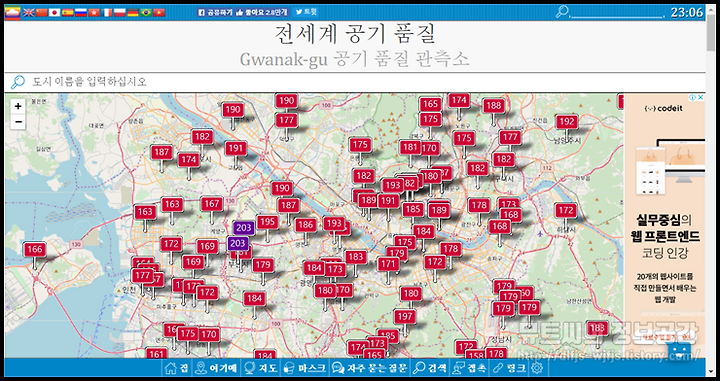Image resolution: width=720 pixels, height=381 pixels.
Task: Open the 마스크 mask page
Action: (305, 368)
